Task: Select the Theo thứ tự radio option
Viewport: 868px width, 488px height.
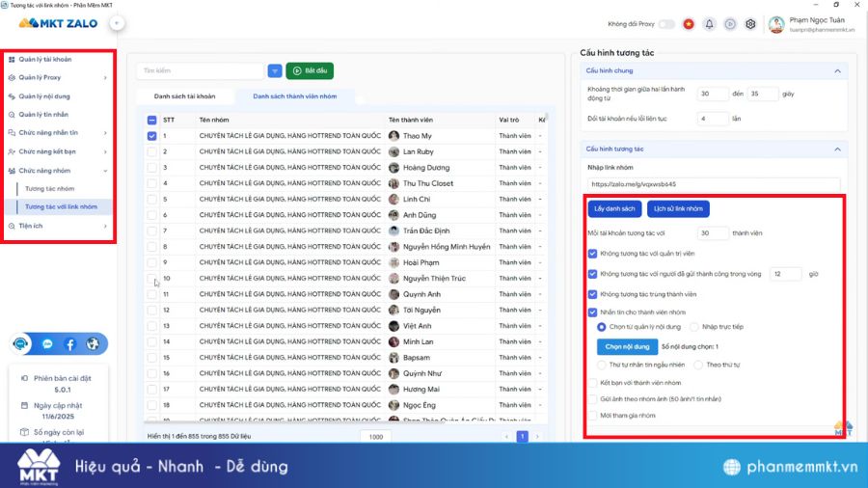Action: click(698, 365)
